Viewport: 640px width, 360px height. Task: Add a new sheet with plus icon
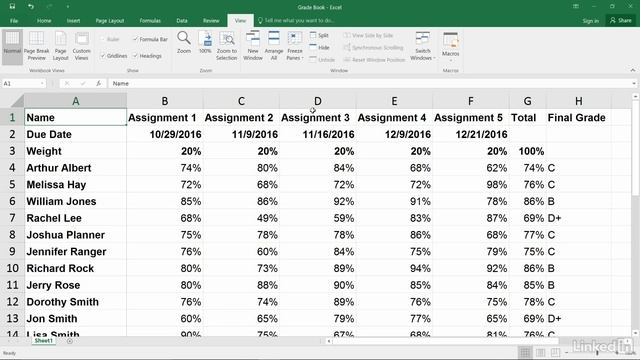pos(70,341)
